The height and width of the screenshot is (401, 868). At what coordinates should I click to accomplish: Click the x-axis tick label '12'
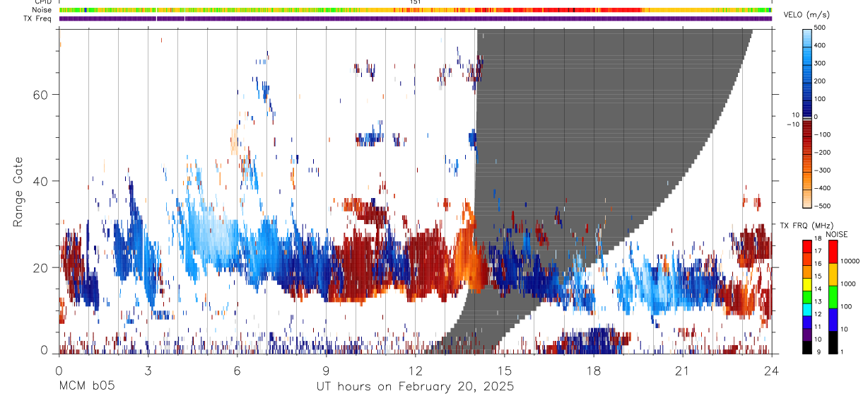tap(416, 371)
